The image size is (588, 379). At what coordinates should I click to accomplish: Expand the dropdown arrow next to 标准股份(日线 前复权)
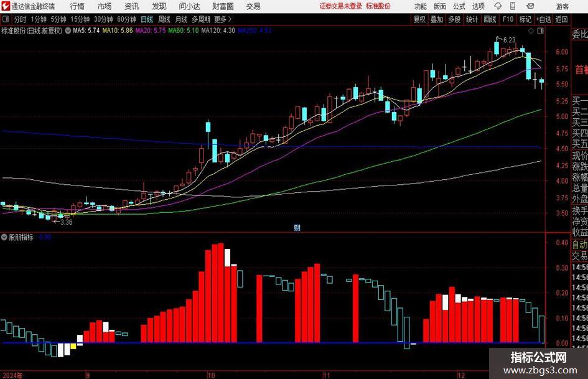(68, 30)
